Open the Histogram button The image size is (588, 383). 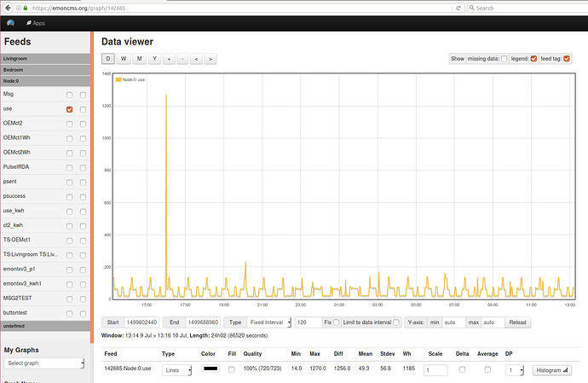(x=552, y=370)
